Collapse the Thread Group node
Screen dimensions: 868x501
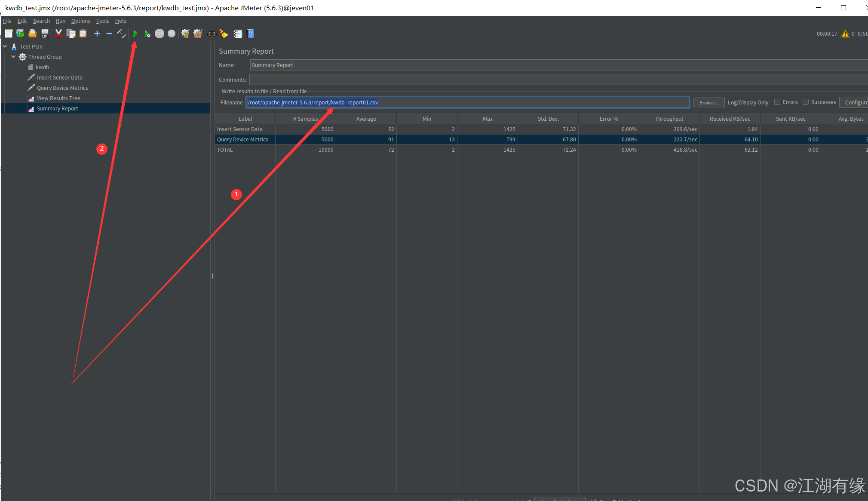point(13,57)
